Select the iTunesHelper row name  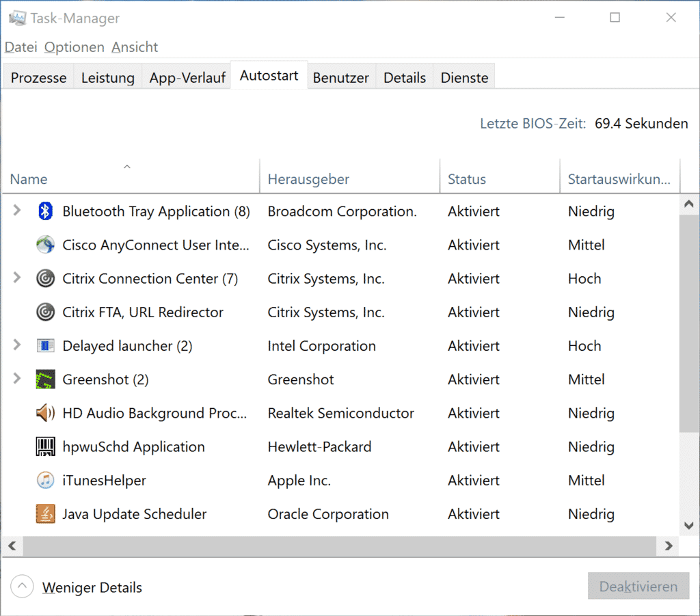104,481
